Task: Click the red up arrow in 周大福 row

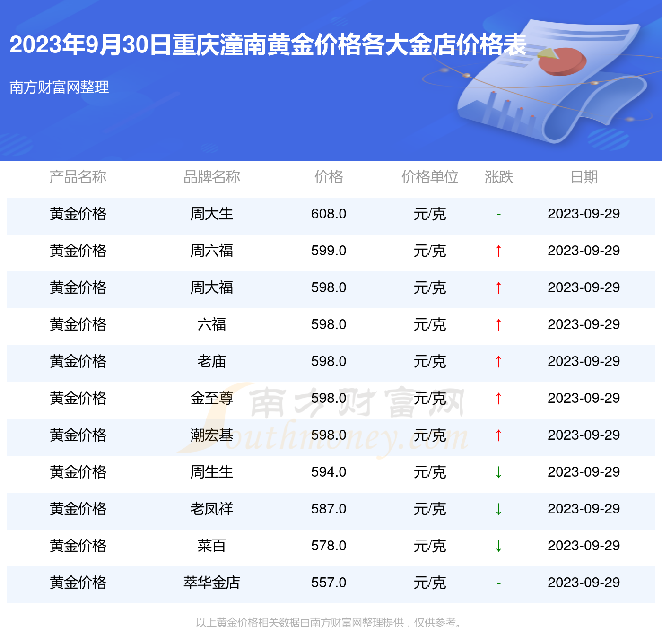Action: pos(498,287)
